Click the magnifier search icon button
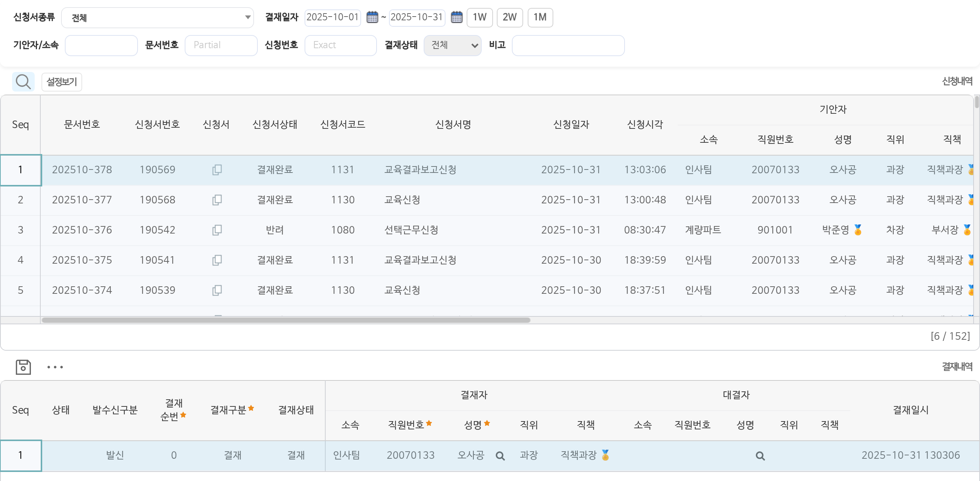Image resolution: width=980 pixels, height=481 pixels. 23,82
